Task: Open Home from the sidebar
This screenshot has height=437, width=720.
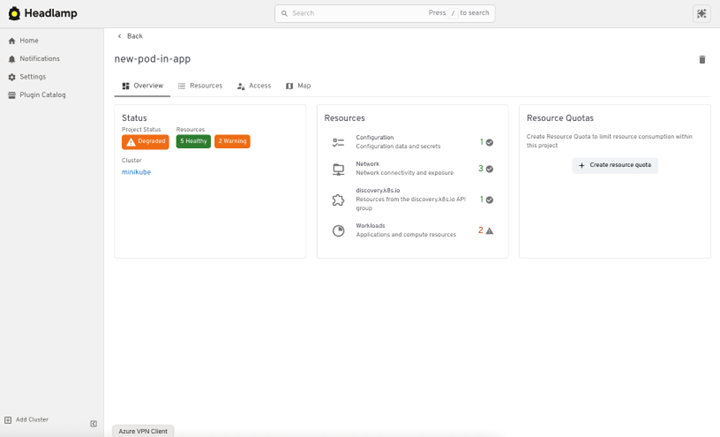Action: pos(28,41)
